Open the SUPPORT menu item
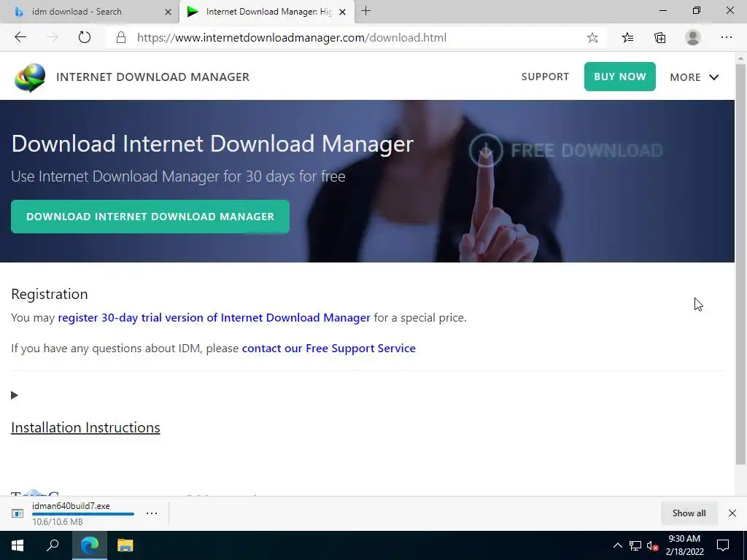This screenshot has height=560, width=747. click(545, 77)
